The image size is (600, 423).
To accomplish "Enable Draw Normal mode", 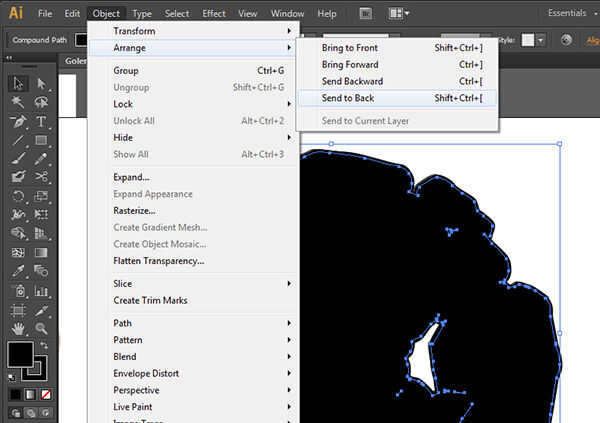I will tap(16, 413).
